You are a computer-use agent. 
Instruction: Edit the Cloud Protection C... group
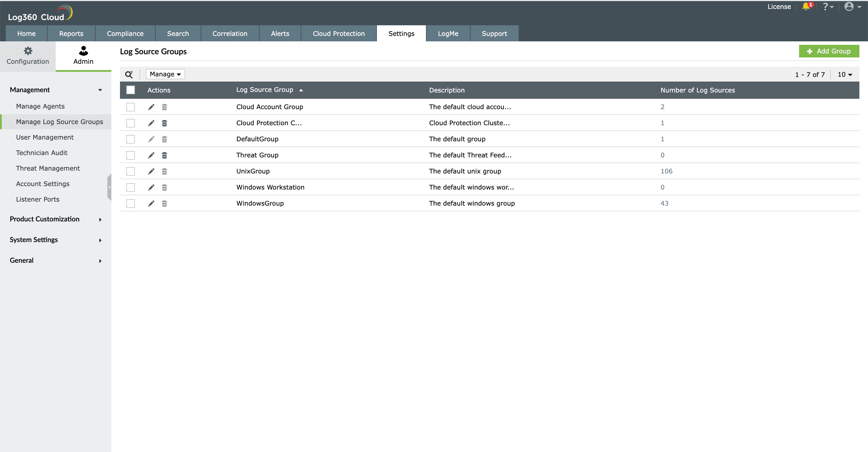(x=151, y=123)
